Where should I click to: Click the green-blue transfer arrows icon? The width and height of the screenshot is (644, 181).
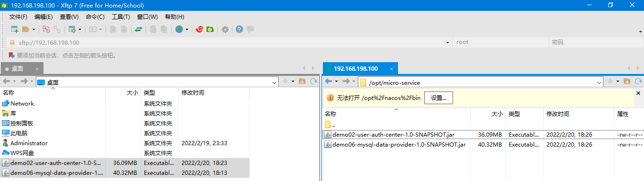pos(139,29)
